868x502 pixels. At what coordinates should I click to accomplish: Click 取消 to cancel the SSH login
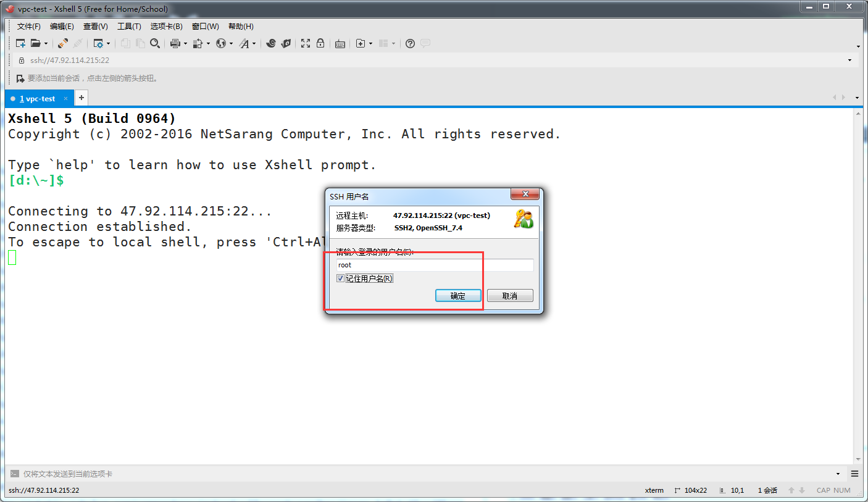click(x=510, y=295)
